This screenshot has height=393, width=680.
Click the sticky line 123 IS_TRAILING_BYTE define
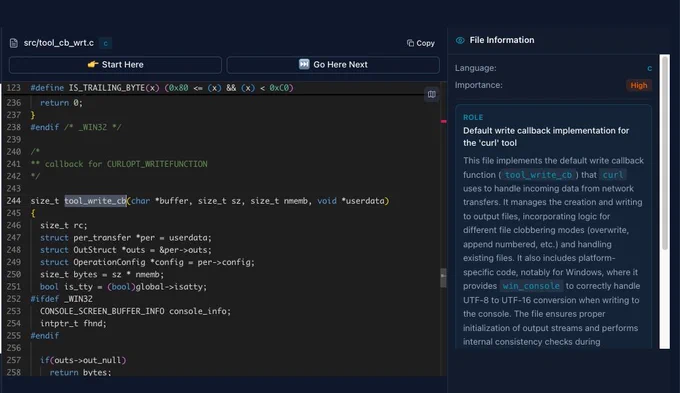click(x=162, y=88)
